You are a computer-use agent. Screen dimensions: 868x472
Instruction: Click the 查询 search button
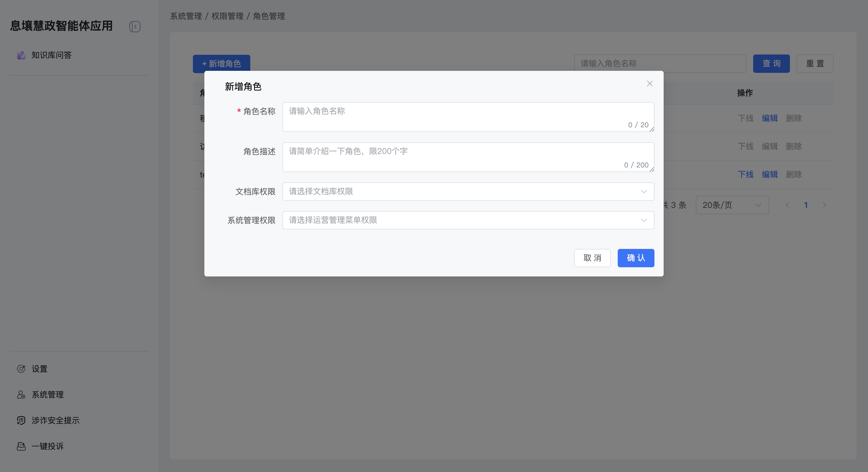coord(771,64)
